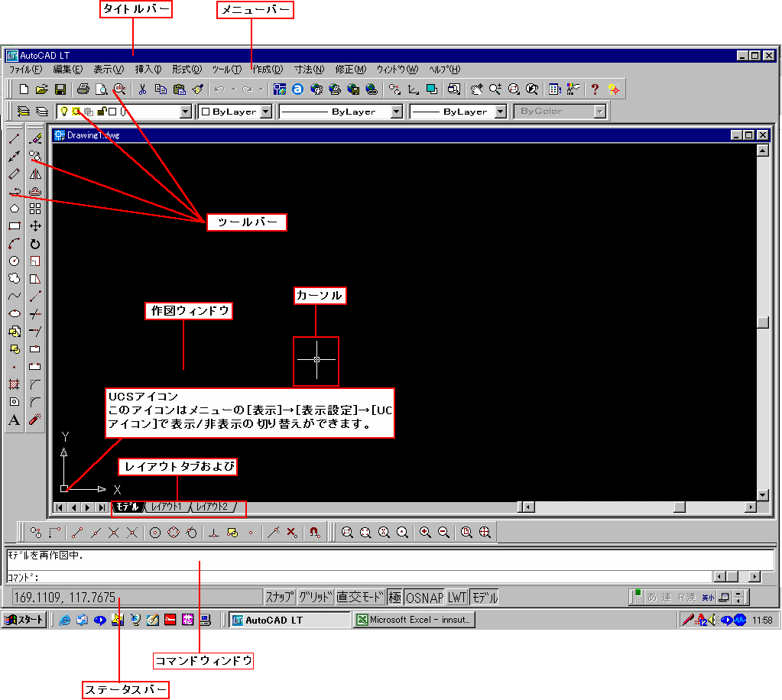Select the Explode tool
Image resolution: width=782 pixels, height=700 pixels.
35,420
